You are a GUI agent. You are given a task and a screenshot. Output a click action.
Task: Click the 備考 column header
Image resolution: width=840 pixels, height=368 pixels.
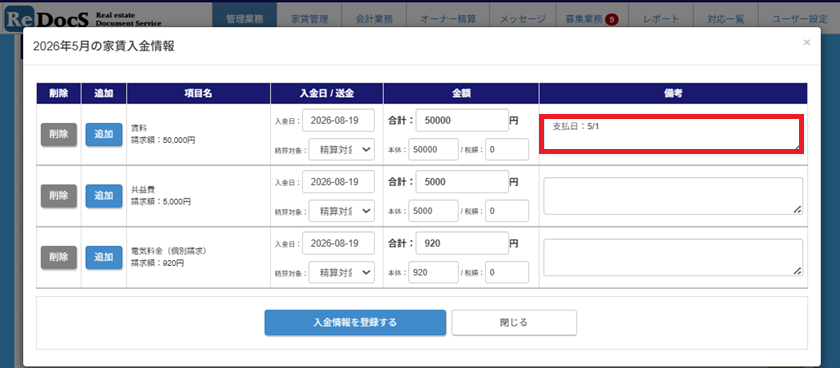click(x=673, y=93)
